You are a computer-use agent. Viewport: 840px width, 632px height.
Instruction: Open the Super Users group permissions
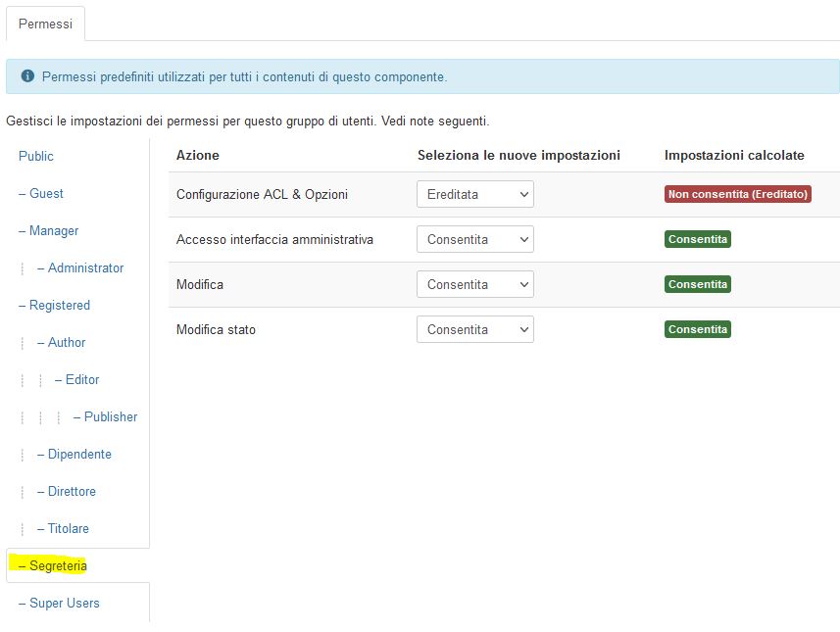point(59,603)
